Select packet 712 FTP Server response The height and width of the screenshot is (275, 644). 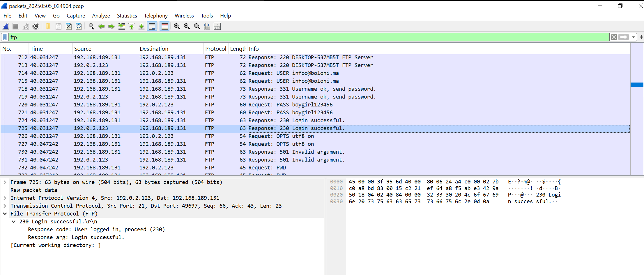point(315,57)
